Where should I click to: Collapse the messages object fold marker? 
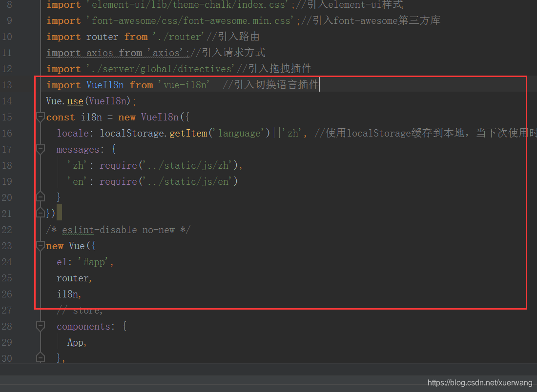pos(41,150)
